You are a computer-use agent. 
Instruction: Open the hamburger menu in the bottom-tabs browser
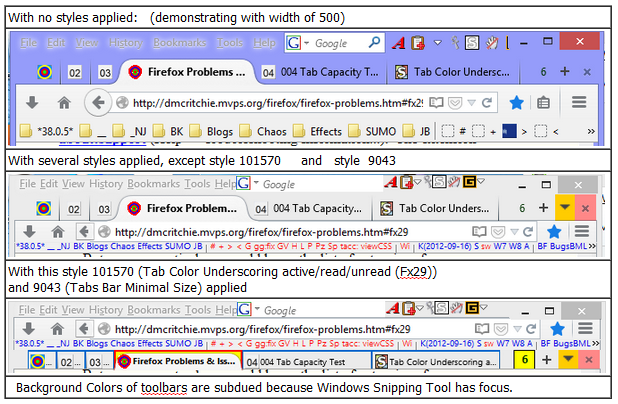[x=585, y=328]
